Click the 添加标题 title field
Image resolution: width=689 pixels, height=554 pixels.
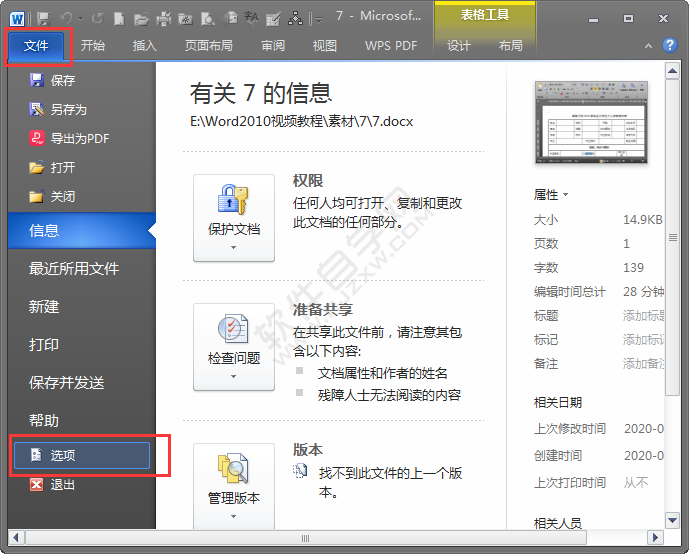pyautogui.click(x=643, y=315)
